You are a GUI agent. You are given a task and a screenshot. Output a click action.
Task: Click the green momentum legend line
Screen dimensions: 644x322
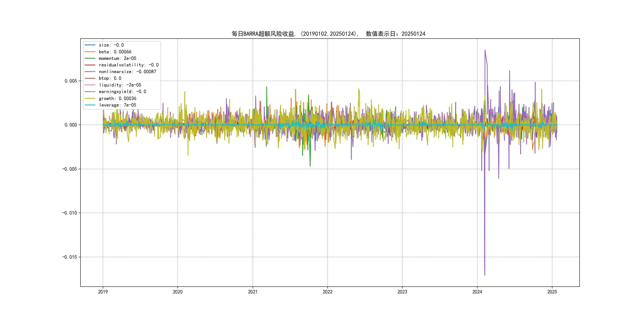pos(90,58)
